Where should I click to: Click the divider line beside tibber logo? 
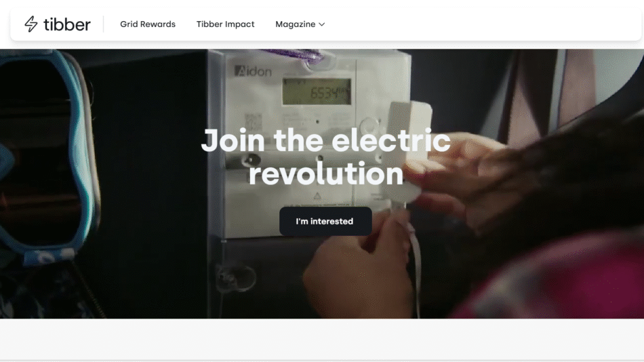(x=103, y=24)
